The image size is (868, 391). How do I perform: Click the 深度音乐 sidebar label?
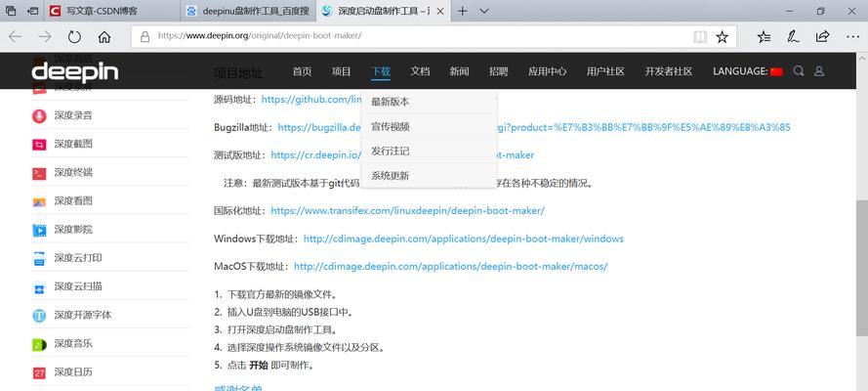(x=73, y=344)
